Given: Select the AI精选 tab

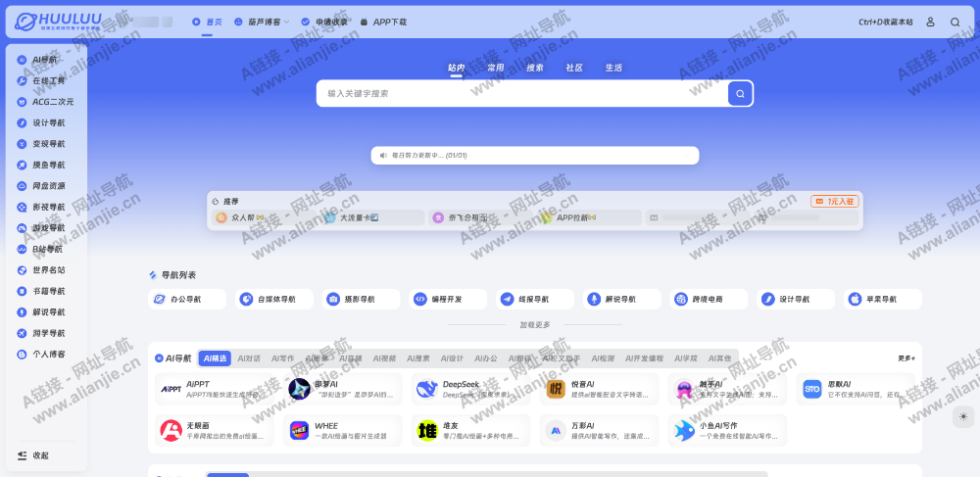Looking at the screenshot, I should (x=215, y=358).
